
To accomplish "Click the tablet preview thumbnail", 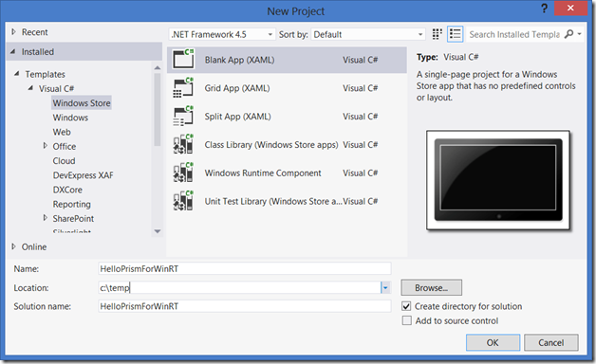I will pos(498,180).
